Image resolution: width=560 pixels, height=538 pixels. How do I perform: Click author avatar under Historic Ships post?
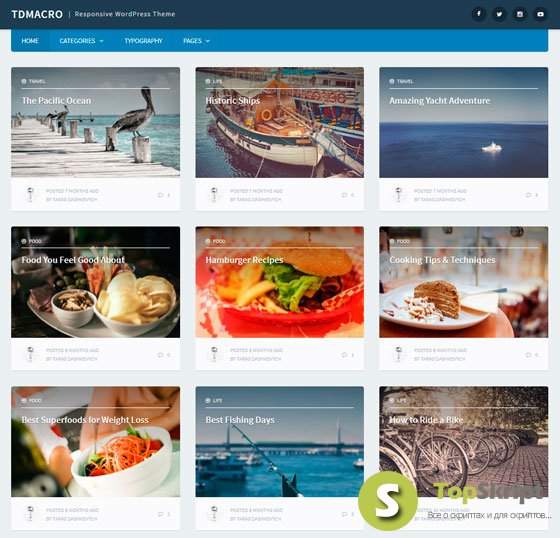point(214,195)
